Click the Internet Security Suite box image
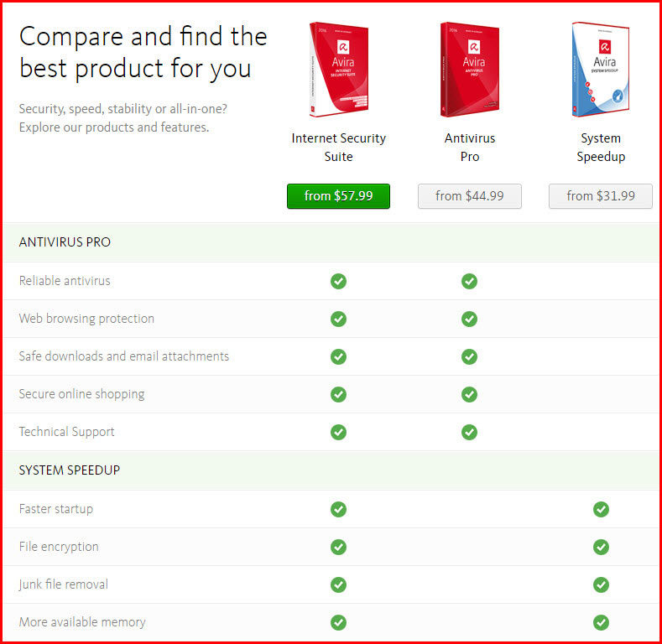 [x=339, y=70]
